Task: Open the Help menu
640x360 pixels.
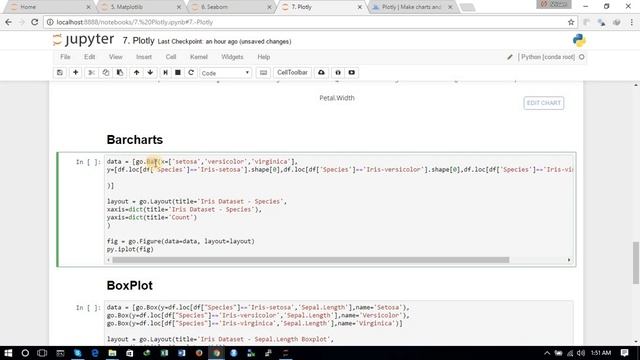Action: pos(264,57)
